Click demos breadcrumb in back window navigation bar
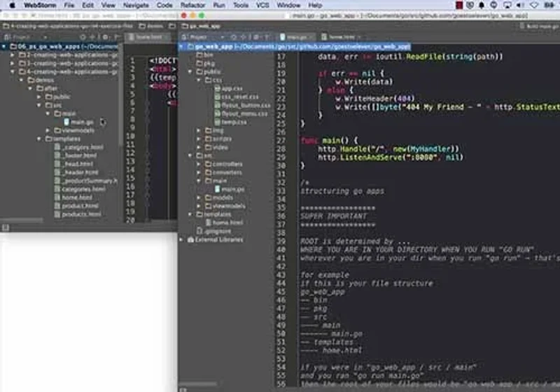 tap(151, 26)
